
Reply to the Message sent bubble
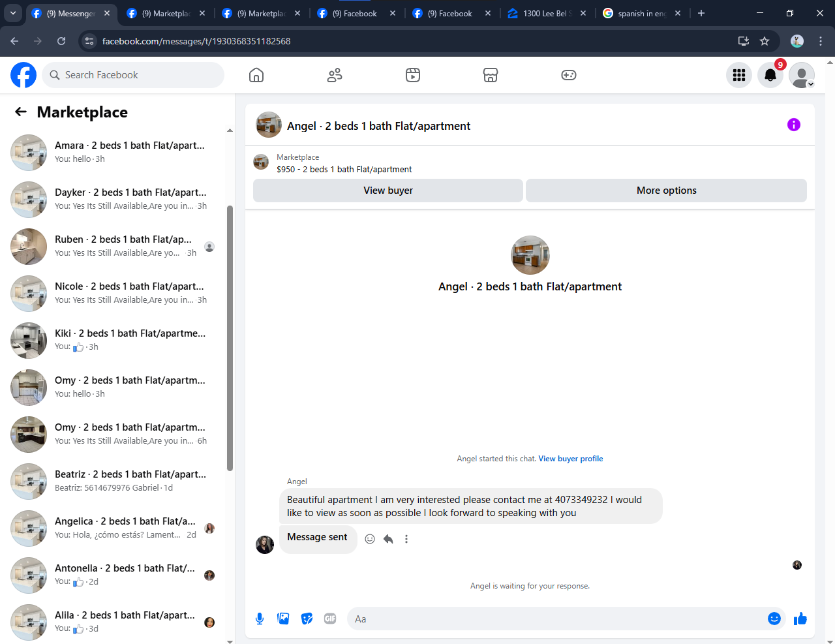click(x=388, y=539)
